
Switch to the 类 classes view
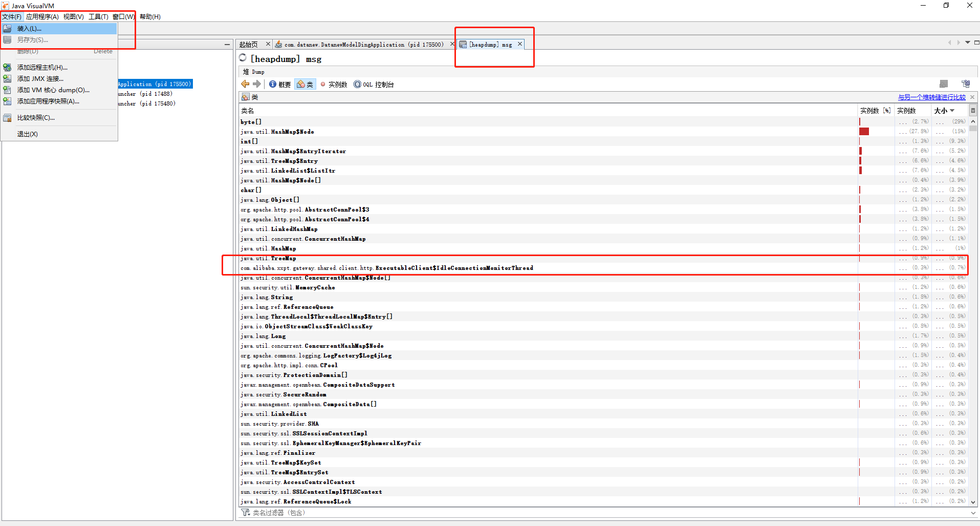[305, 85]
